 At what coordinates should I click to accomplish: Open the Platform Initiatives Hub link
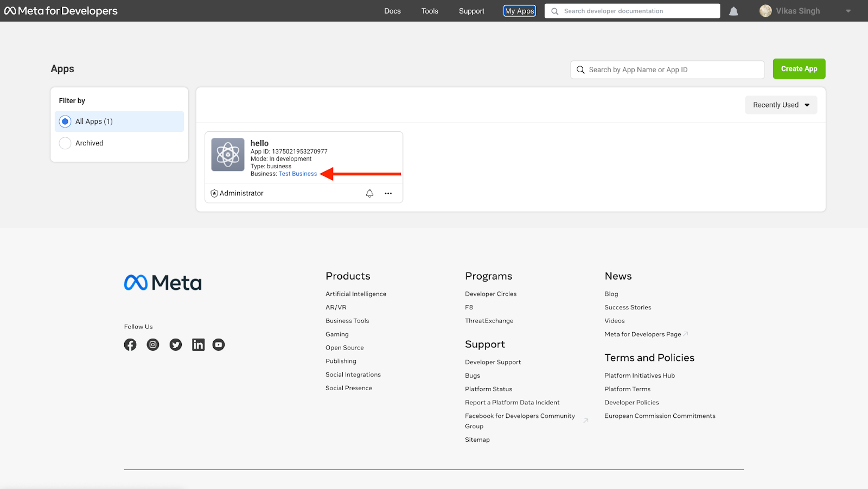640,376
